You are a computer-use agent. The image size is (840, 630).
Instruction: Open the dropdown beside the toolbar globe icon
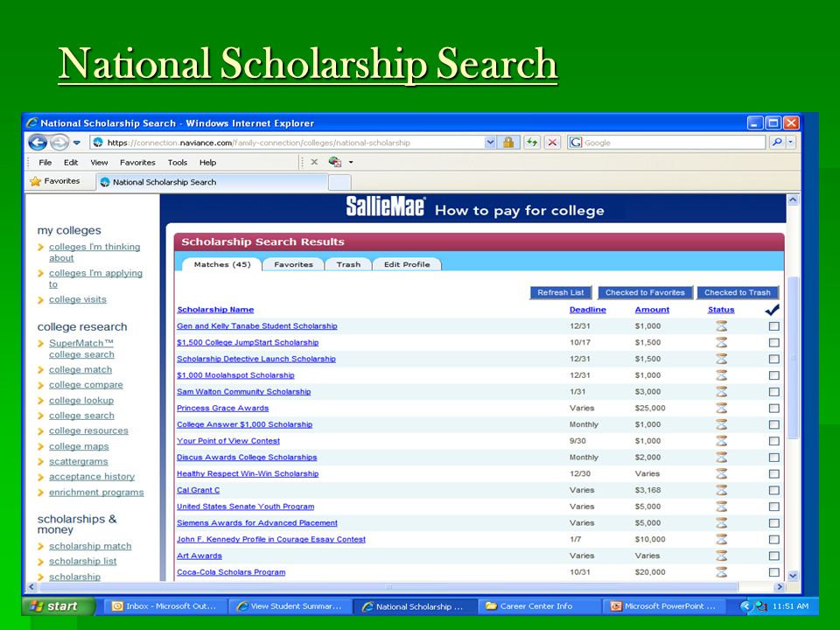click(x=351, y=162)
